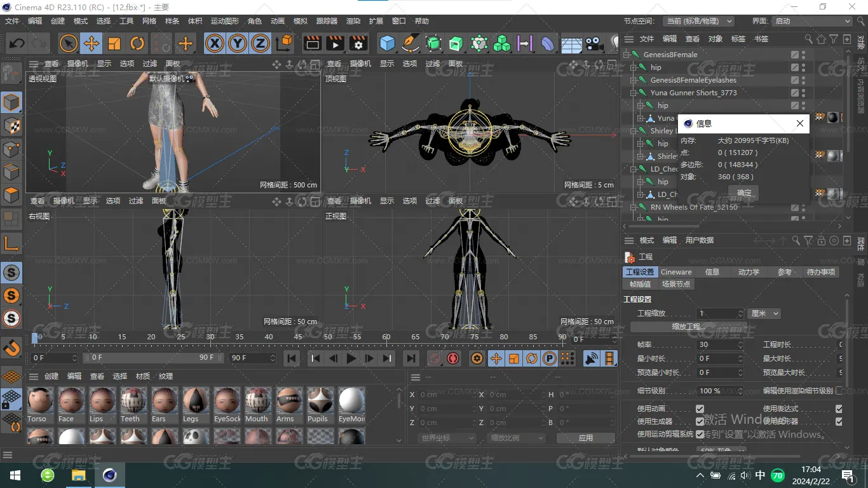Go to start of animation

[x=291, y=358]
